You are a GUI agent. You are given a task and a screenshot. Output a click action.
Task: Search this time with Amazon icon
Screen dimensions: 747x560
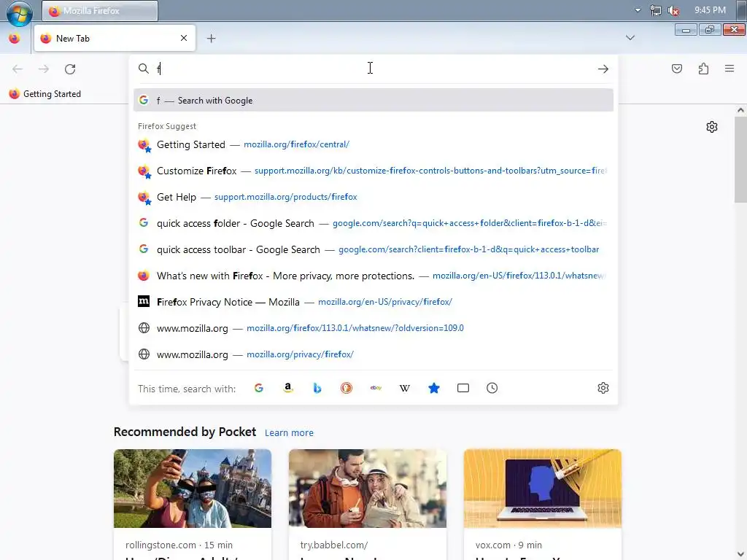(x=287, y=388)
